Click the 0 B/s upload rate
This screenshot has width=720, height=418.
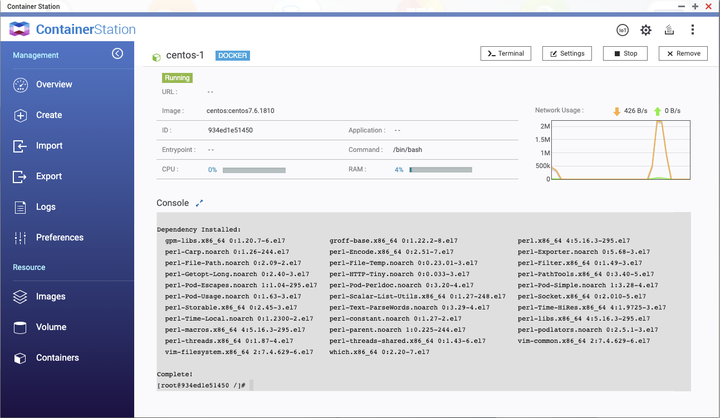673,111
